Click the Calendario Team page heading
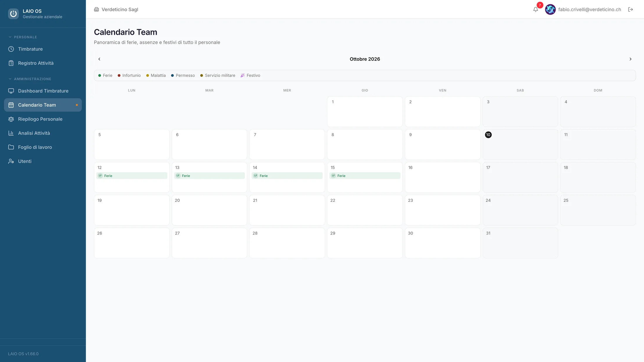Image resolution: width=644 pixels, height=362 pixels. point(126,32)
